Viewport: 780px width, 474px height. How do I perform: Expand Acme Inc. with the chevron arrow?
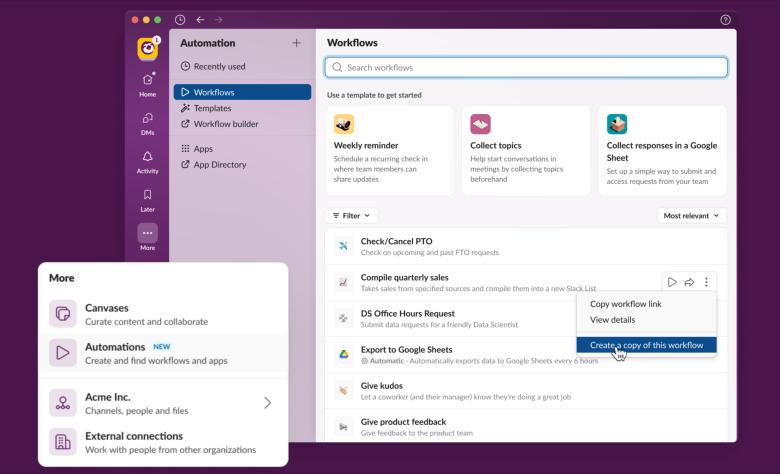[x=268, y=402]
